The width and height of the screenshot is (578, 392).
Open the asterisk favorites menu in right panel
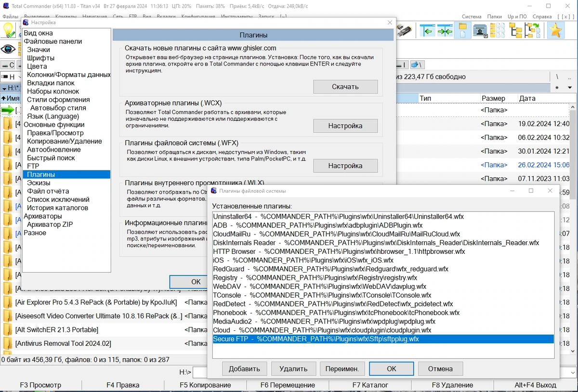557,88
